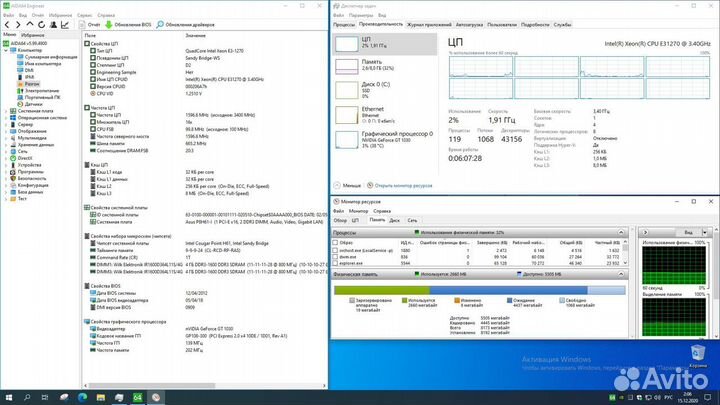
Task: Open Windows Start menu
Action: click(9, 398)
